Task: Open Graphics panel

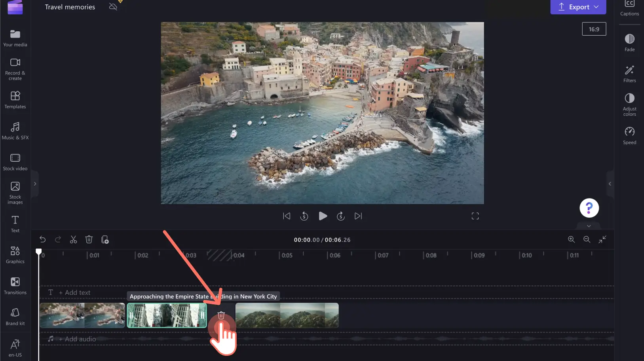Action: coord(15,255)
